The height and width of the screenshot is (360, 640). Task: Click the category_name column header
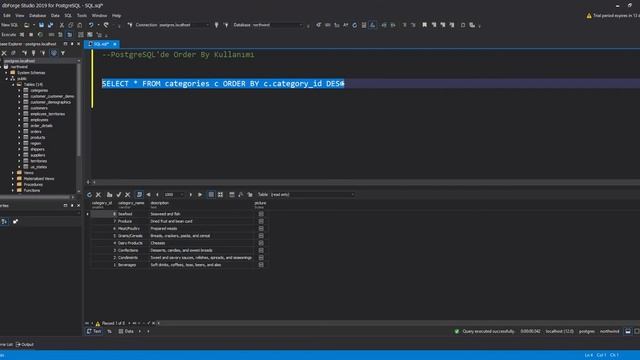click(x=131, y=204)
